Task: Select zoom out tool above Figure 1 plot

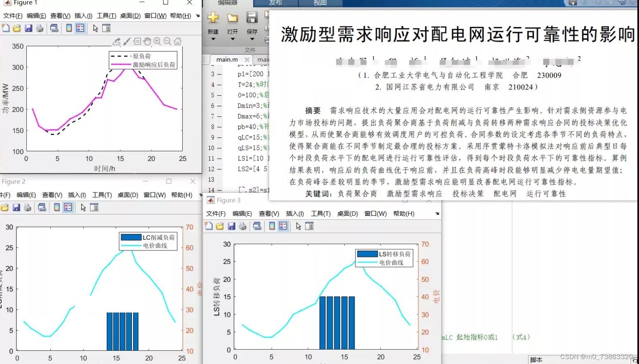Action: [x=167, y=41]
